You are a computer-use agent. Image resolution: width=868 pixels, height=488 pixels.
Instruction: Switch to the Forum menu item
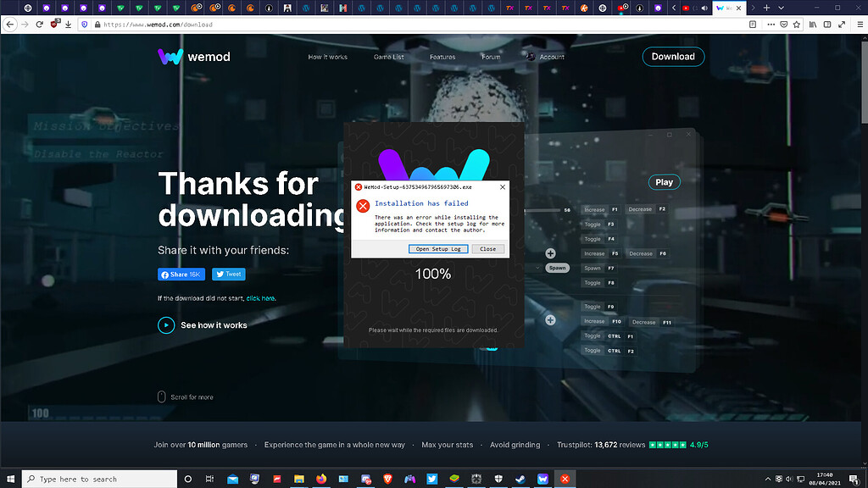tap(492, 57)
